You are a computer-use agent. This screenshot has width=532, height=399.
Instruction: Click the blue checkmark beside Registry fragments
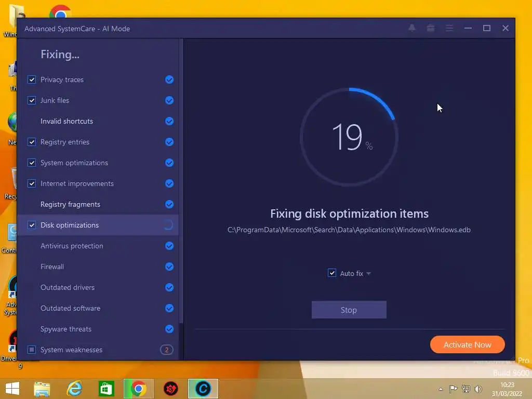coord(169,204)
